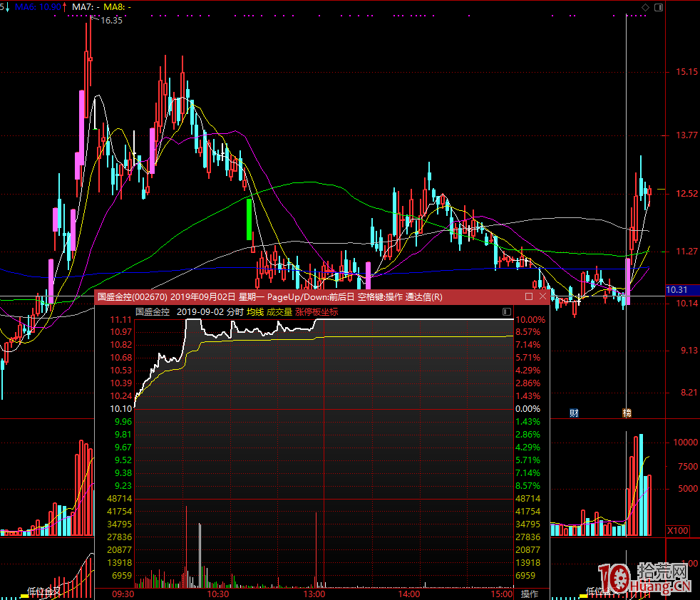The image size is (700, 600).
Task: Select the 成交量 legend label in popup
Action: pyautogui.click(x=279, y=311)
